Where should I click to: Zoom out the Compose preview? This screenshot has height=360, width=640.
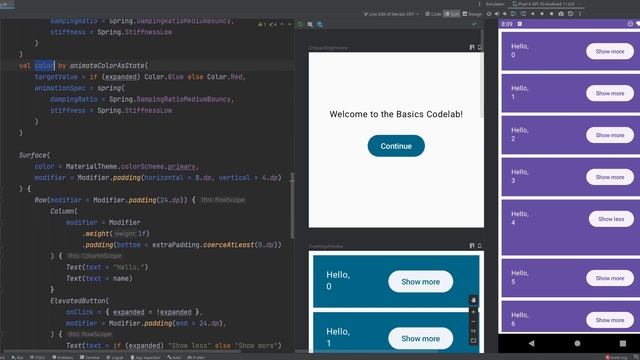[473, 322]
